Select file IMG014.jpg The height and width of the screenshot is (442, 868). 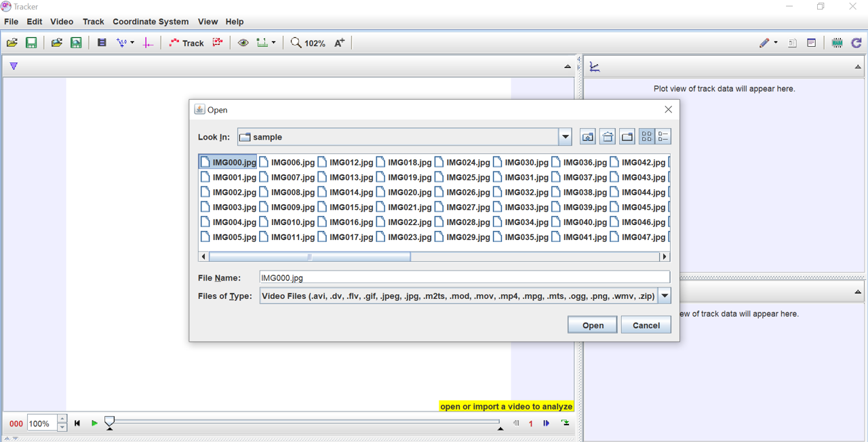(345, 193)
